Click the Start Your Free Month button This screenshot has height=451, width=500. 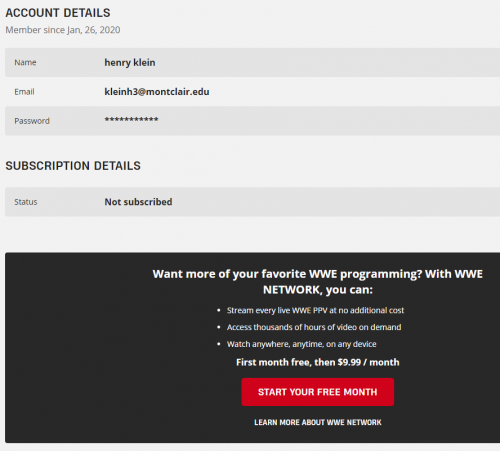318,392
